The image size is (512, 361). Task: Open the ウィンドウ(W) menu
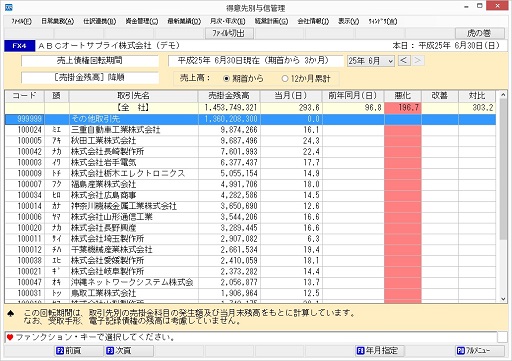coord(383,21)
